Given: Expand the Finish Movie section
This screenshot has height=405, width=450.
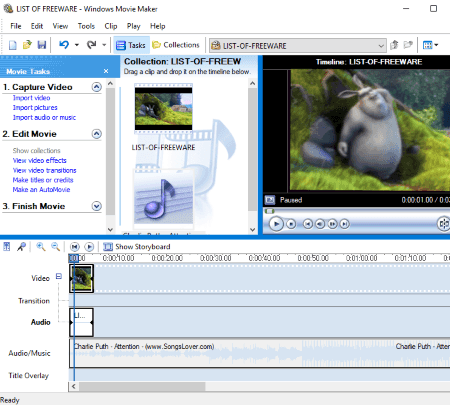Looking at the screenshot, I should (x=97, y=206).
